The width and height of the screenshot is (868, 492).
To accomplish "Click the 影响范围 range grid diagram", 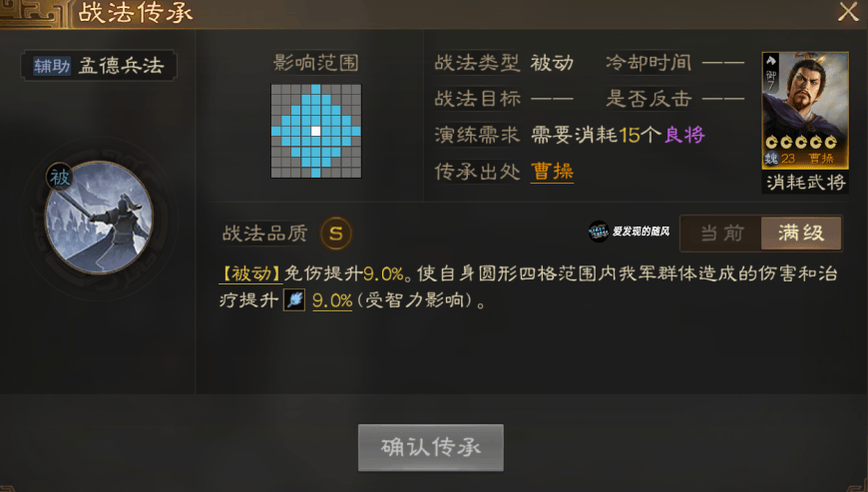I will 315,131.
